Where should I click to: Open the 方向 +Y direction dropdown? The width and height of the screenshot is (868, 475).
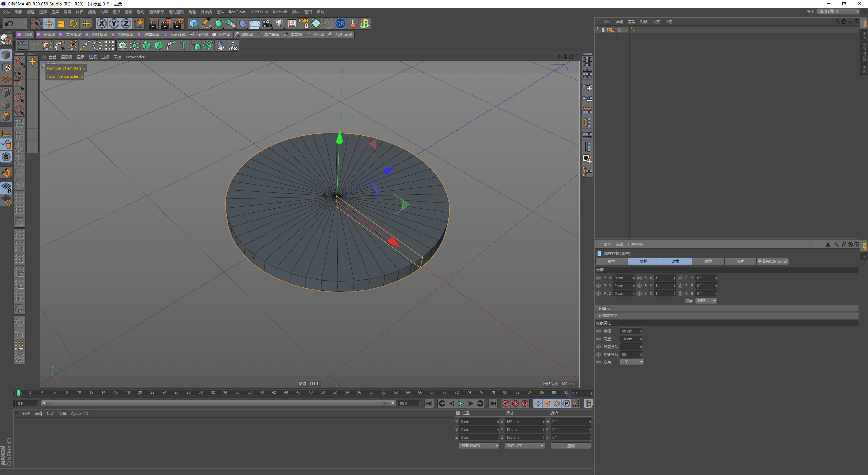coord(632,362)
